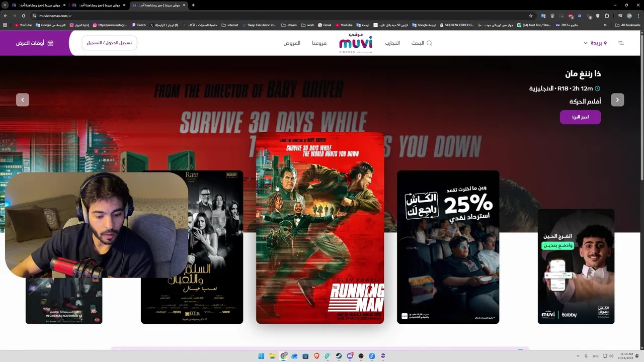Open the Chrome apps grid icon
644x362 pixels.
pyautogui.click(x=5, y=25)
